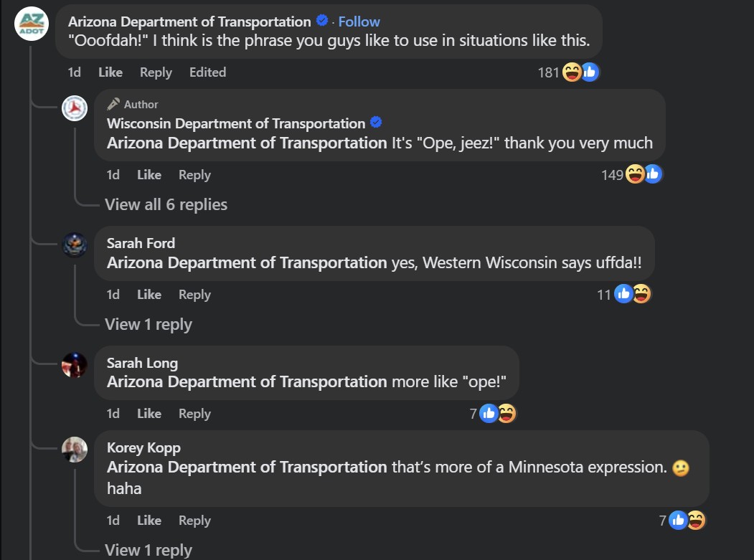The image size is (754, 560).
Task: Like the Arizona DOT "Ooofdah!" comment
Action: point(110,72)
